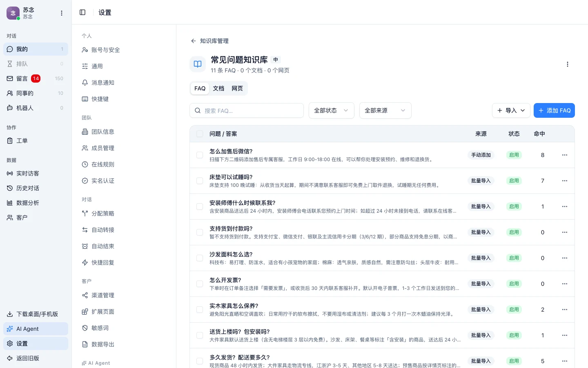Screen dimensions: 588x368
Task: Open the 全部来源 filter dropdown
Action: click(385, 110)
